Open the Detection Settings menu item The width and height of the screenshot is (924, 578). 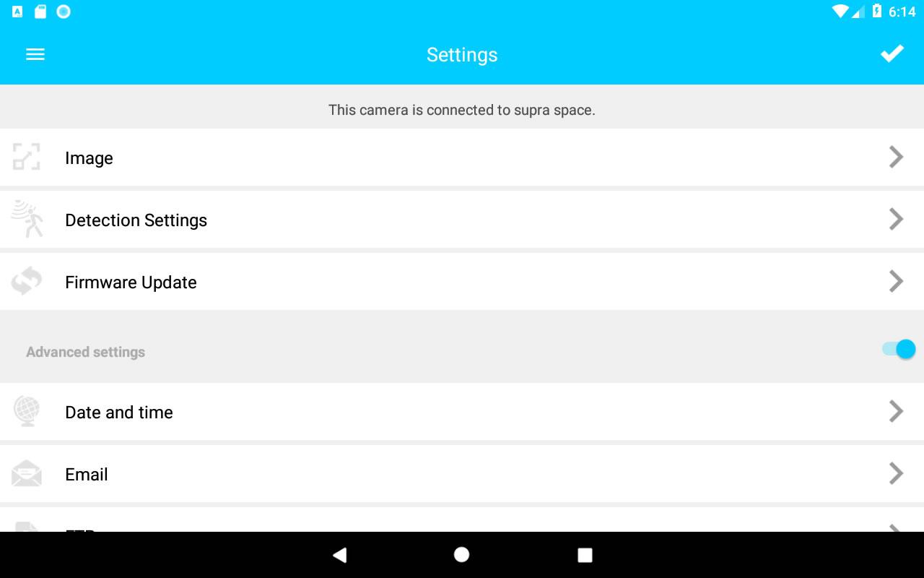pyautogui.click(x=462, y=220)
